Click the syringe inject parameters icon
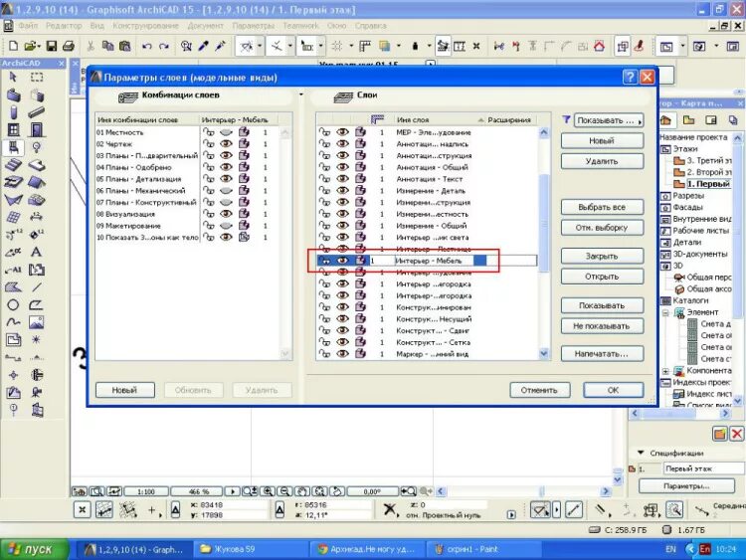Viewport: 746px width, 560px height. pyautogui.click(x=220, y=46)
